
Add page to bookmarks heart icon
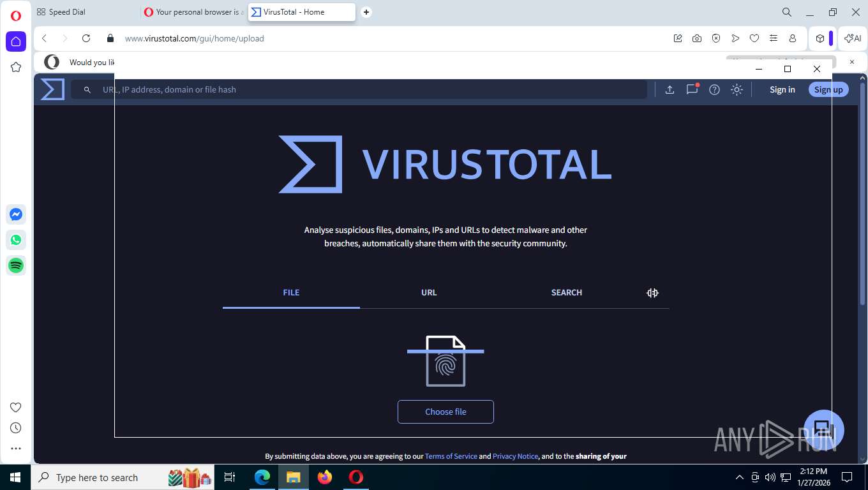(754, 38)
